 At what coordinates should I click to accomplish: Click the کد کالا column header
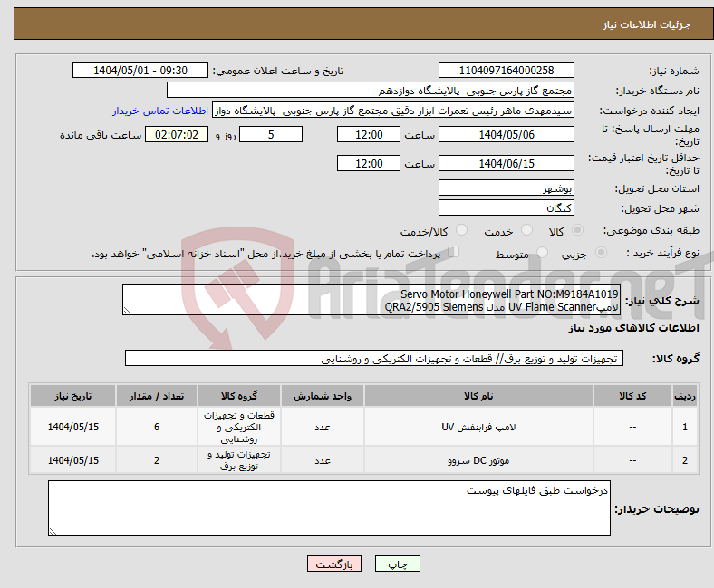[632, 396]
